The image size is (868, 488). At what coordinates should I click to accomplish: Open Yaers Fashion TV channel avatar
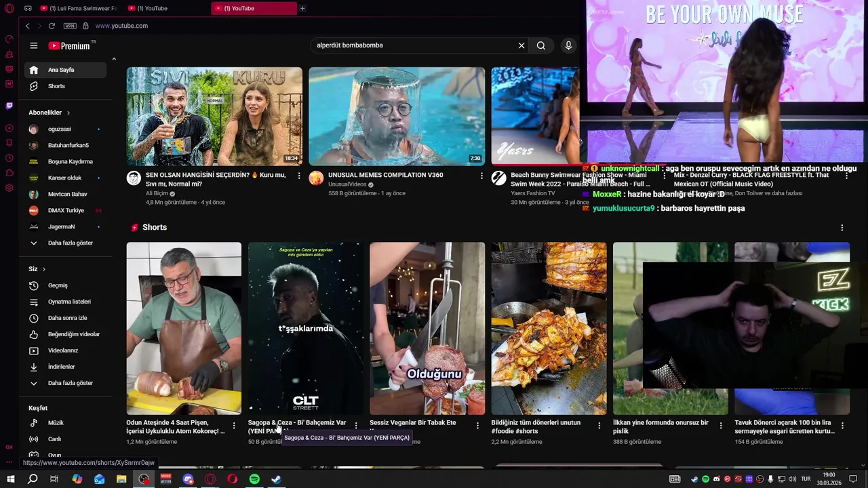pos(498,178)
